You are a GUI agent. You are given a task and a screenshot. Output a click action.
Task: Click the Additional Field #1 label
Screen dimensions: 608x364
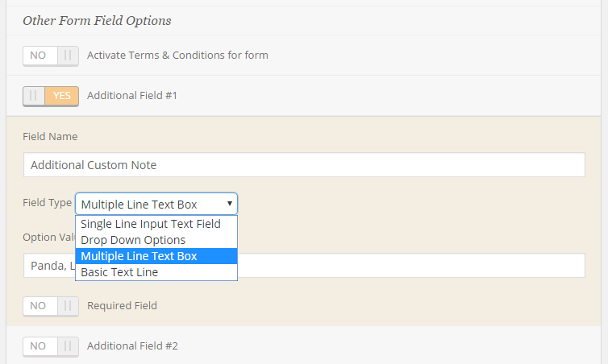click(132, 96)
